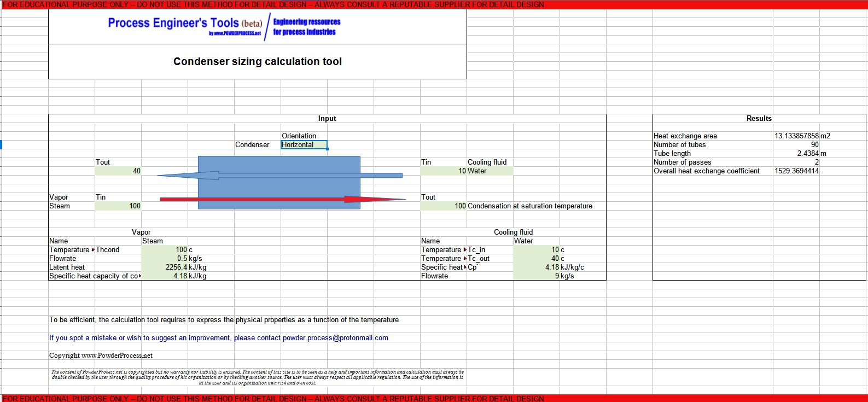This screenshot has height=402, width=868.
Task: Click the 'Thcond' symbol cell
Action: pyautogui.click(x=108, y=250)
